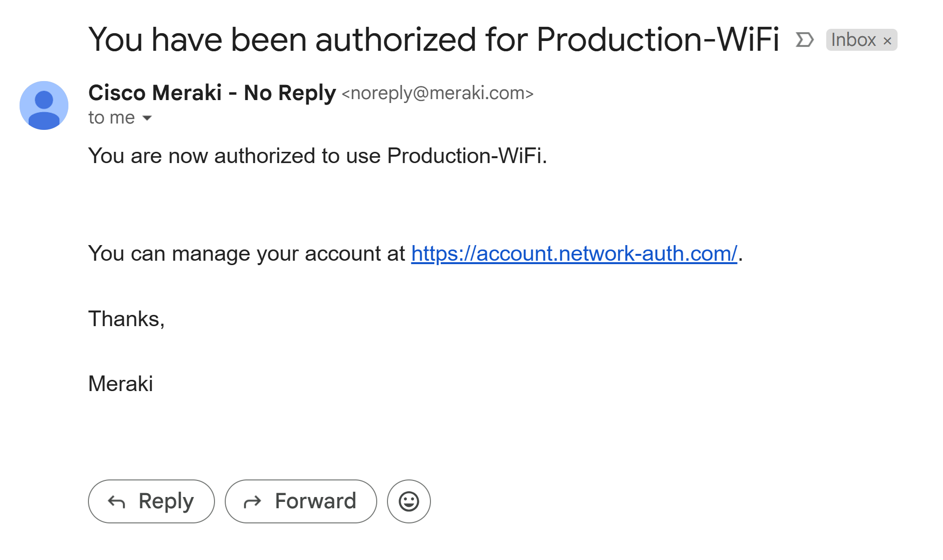Click the 'to me' recipient text
Screen dimensions: 943x560
coord(111,118)
